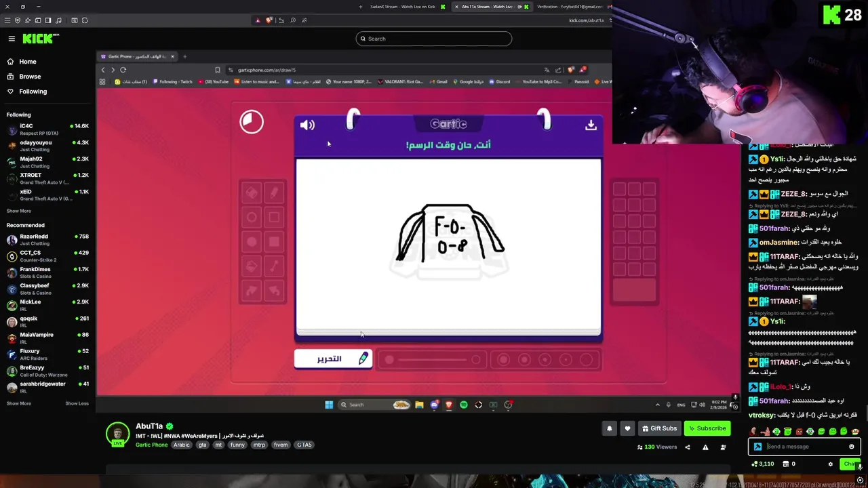Click the Arabic stream tag
Image resolution: width=868 pixels, height=488 pixels.
click(182, 445)
